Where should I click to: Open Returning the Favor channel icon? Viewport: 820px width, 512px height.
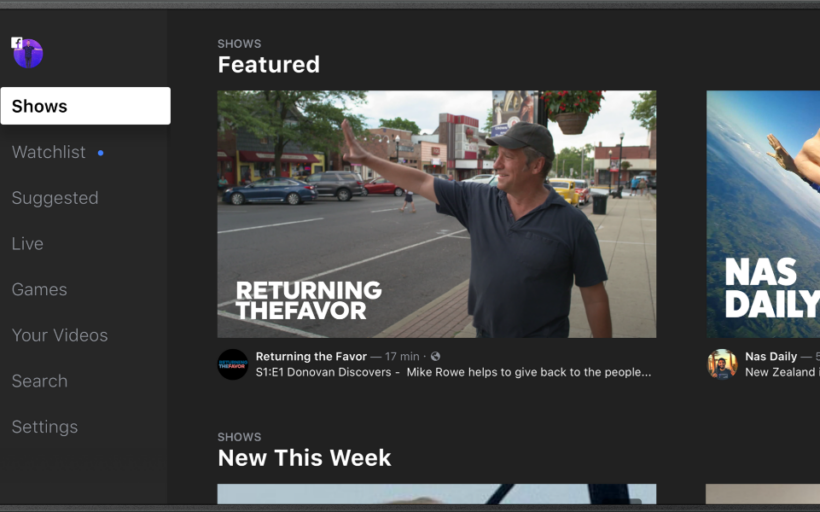(233, 364)
